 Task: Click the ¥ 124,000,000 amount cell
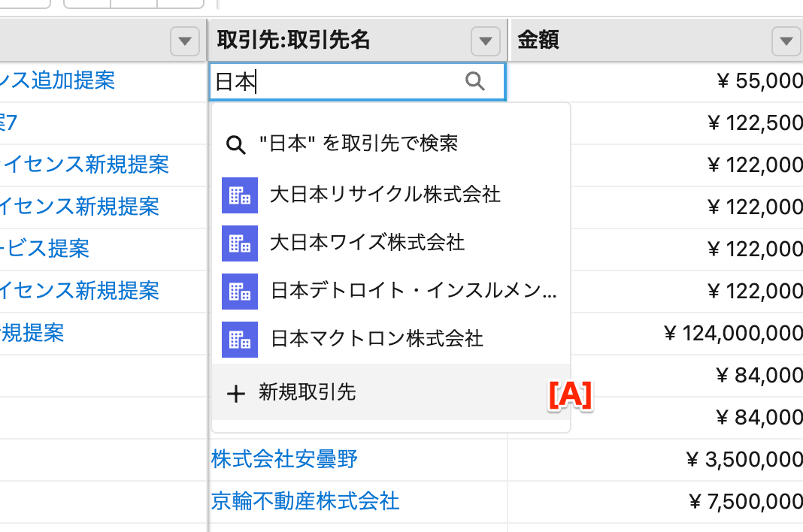point(733,333)
